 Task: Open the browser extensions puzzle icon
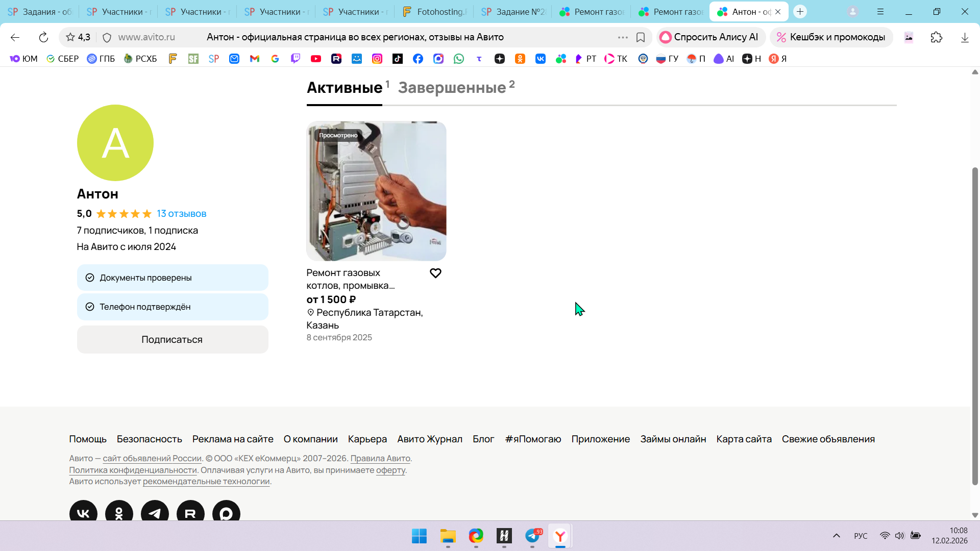coord(937,37)
